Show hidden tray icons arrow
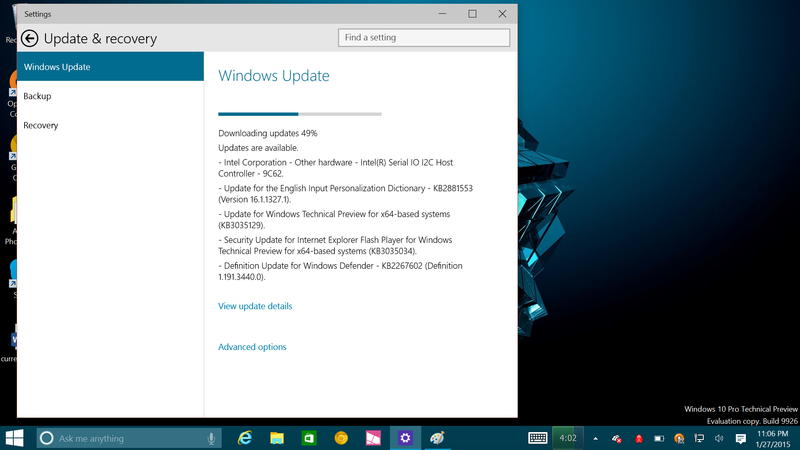The height and width of the screenshot is (450, 800). pyautogui.click(x=595, y=438)
